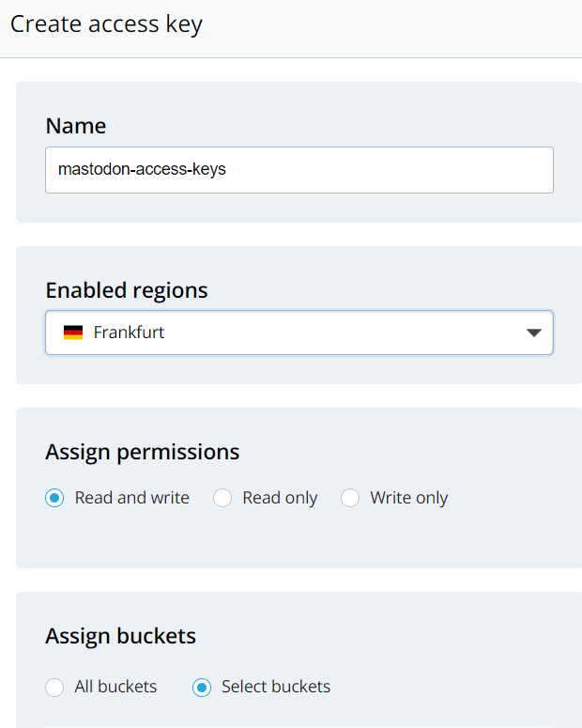Open the Enabled regions dropdown arrow
582x728 pixels.
533,333
